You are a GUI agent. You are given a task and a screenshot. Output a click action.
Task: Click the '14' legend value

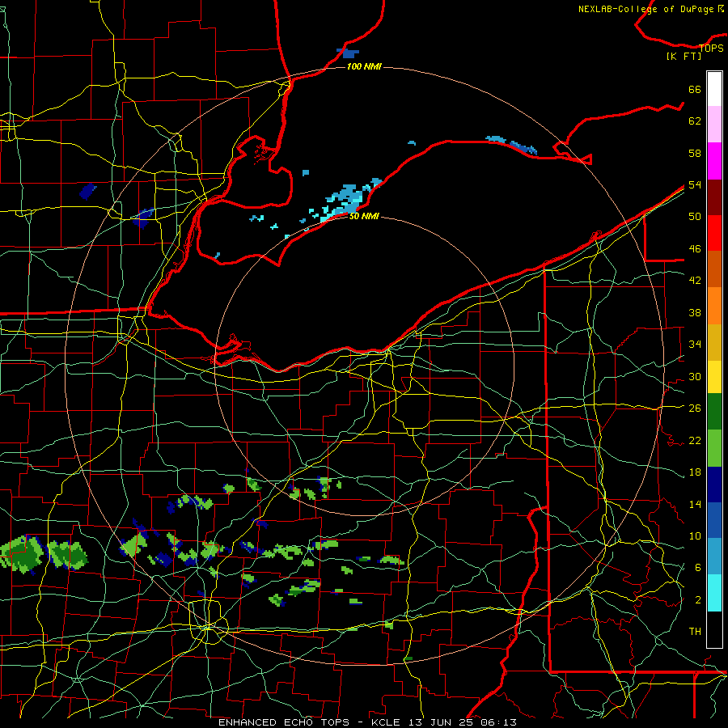click(695, 504)
